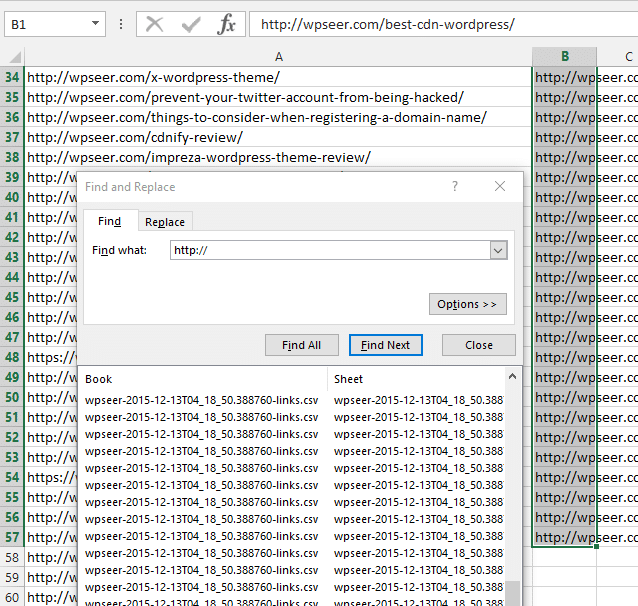Click cell with cdnify-review URL

(x=278, y=137)
